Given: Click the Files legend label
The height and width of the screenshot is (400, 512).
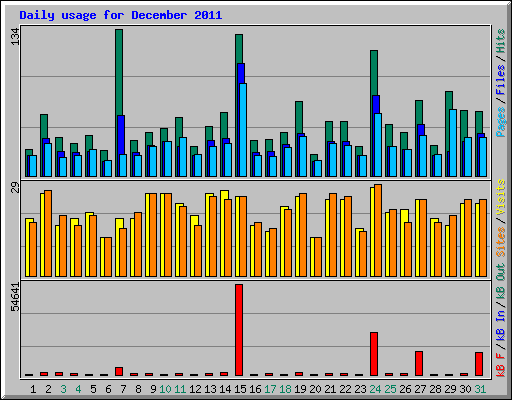Looking at the screenshot, I should point(500,80).
